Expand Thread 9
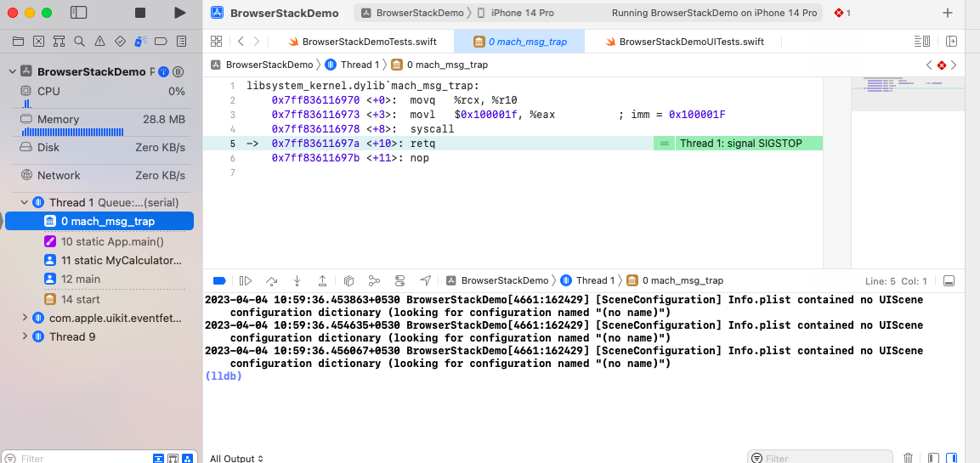This screenshot has width=980, height=463. click(x=25, y=336)
